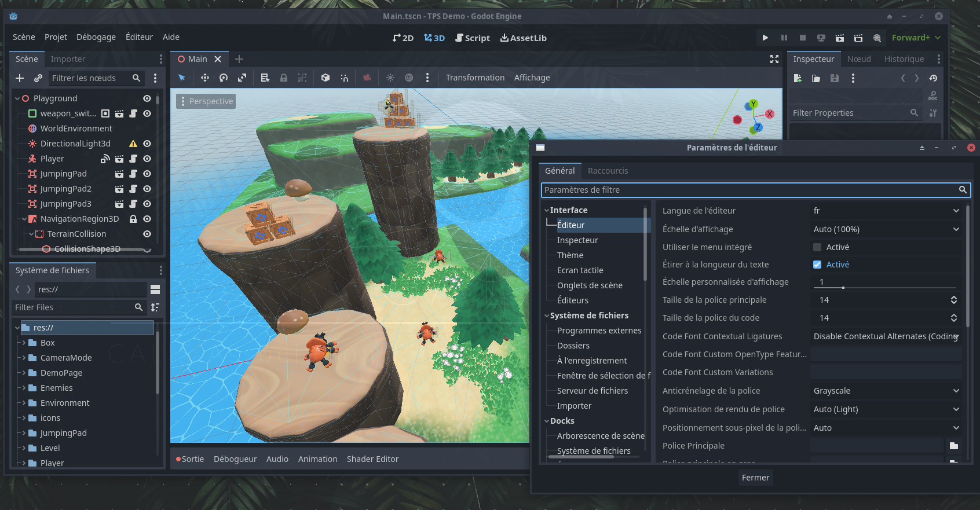Run the project with the play icon

click(x=765, y=38)
